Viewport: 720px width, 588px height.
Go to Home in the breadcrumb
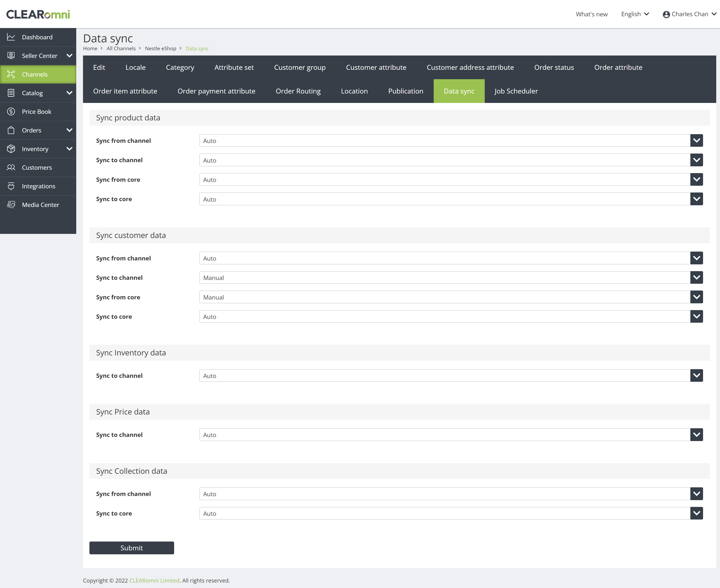point(90,48)
